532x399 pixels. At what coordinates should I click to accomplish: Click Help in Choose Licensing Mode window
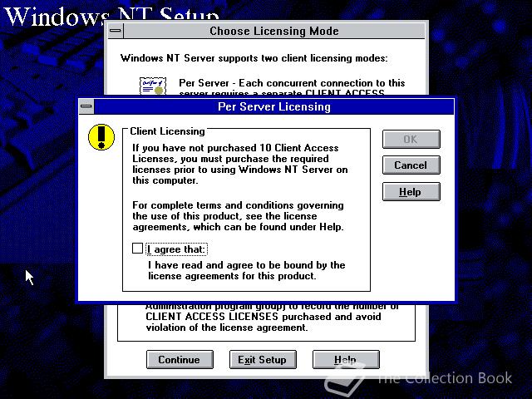click(346, 360)
